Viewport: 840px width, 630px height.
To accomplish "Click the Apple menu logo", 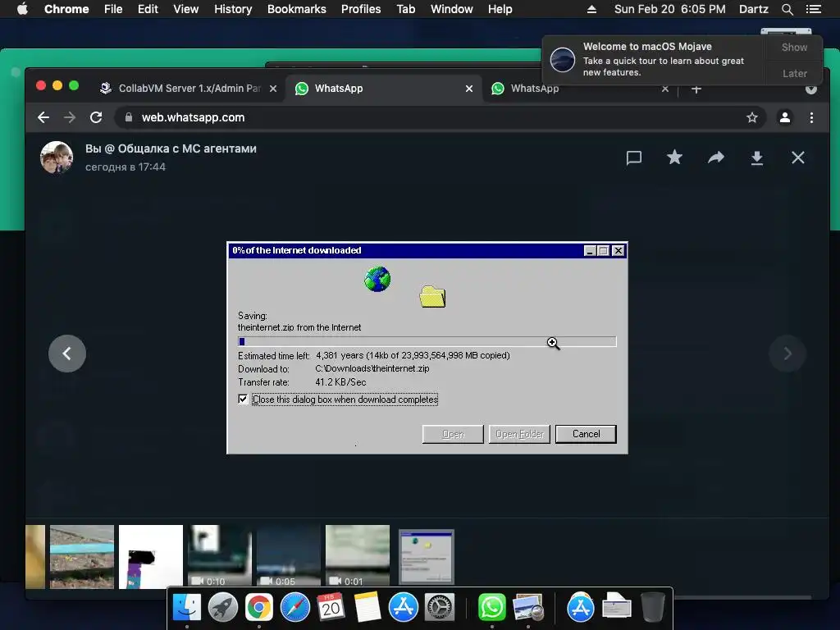I will point(22,8).
